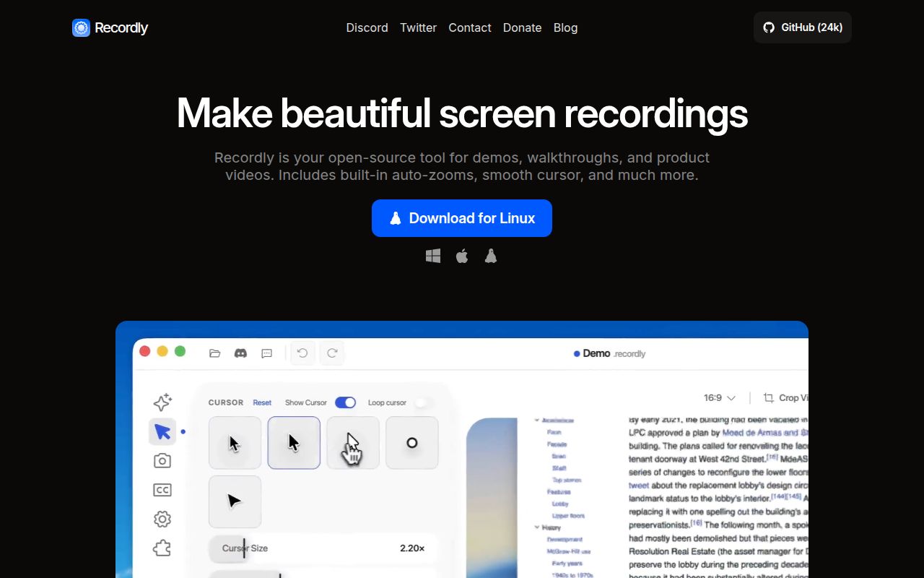Click the 'Make beautiful screen recordings' headline
924x578 pixels.
[x=462, y=113]
